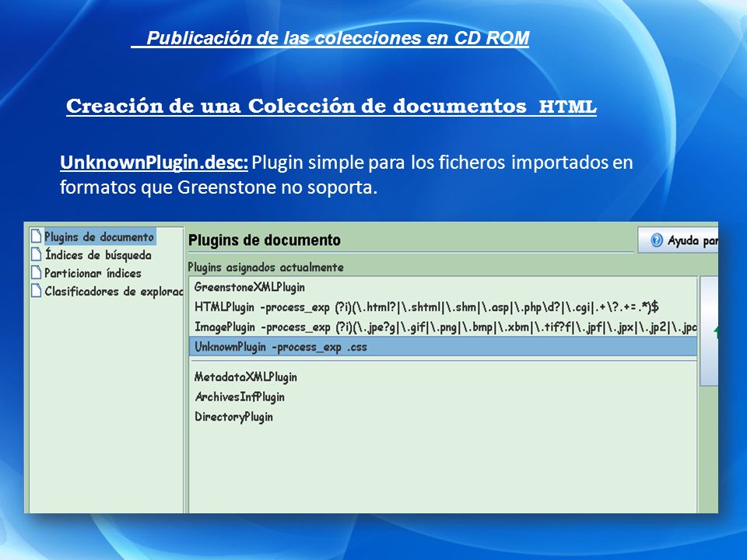Click the 'Publicación de las colecciones en CD ROM' title
The image size is (747, 560).
[x=338, y=37]
